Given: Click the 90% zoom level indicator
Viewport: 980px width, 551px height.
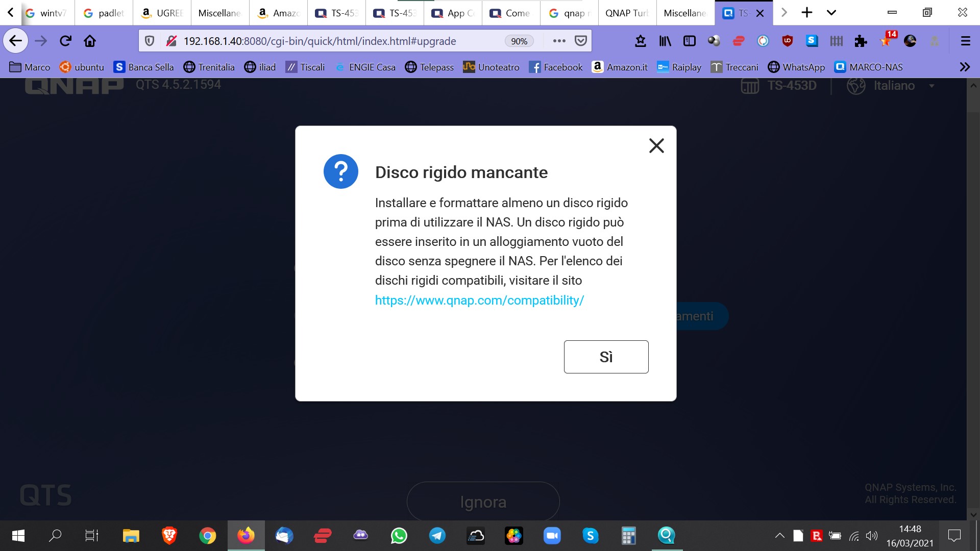Looking at the screenshot, I should 519,41.
